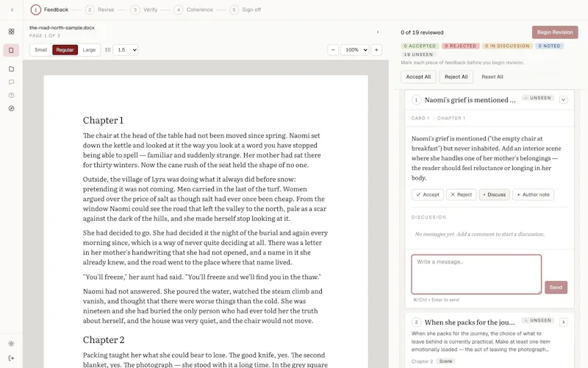Screen dimensions: 588x368
Task: Open the files folder sidebar icon
Action: (11, 69)
